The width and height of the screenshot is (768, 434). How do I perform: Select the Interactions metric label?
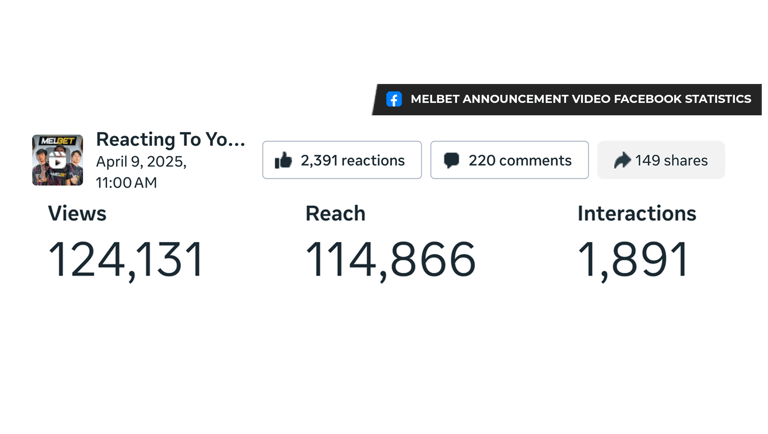[x=636, y=213]
